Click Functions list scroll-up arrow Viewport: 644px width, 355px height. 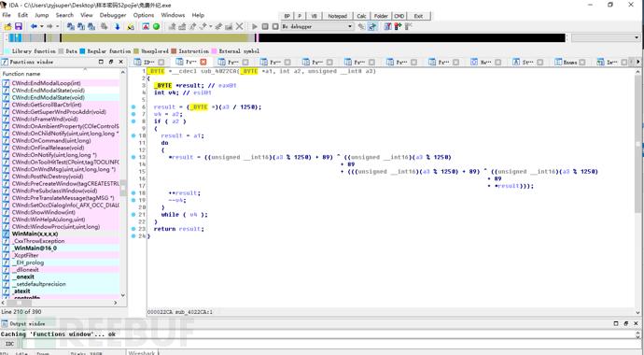(123, 72)
